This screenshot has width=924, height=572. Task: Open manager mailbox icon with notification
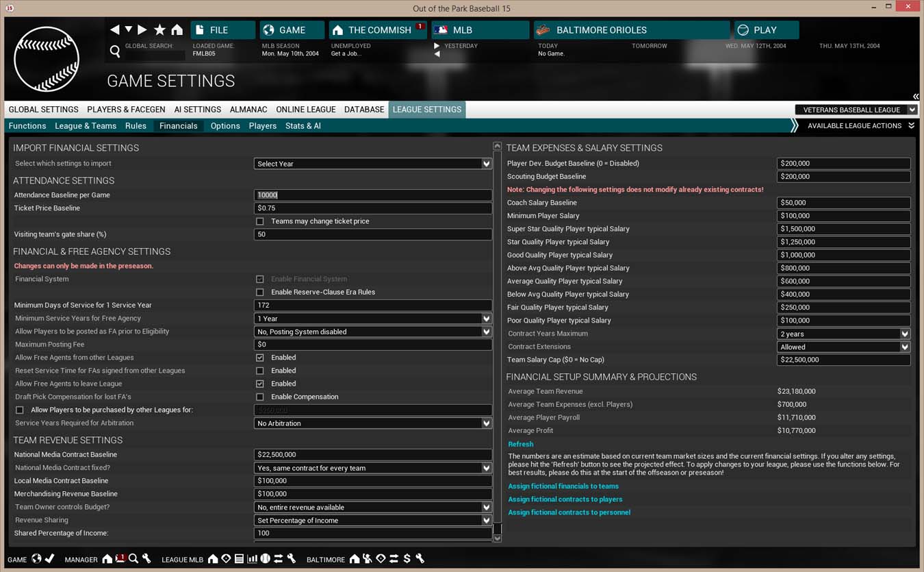click(120, 559)
